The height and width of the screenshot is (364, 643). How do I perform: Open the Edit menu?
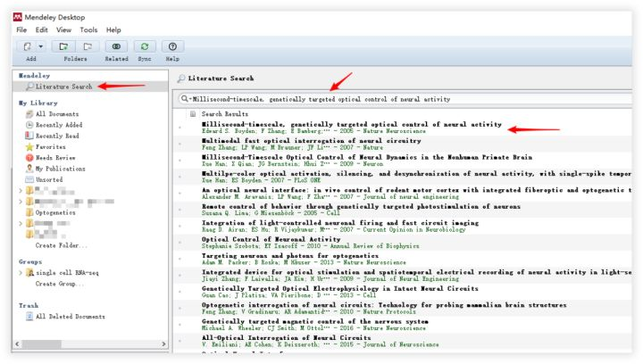tap(41, 30)
